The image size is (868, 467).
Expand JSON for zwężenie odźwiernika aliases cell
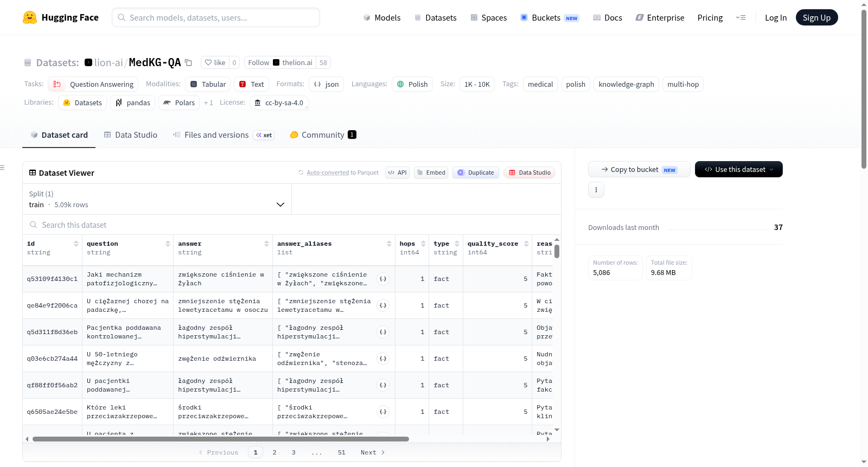click(383, 359)
